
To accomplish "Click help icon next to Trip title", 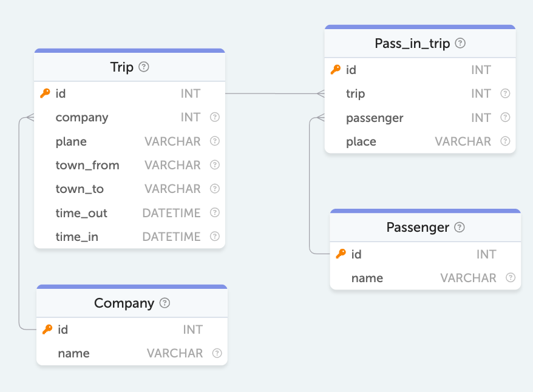I will (144, 67).
